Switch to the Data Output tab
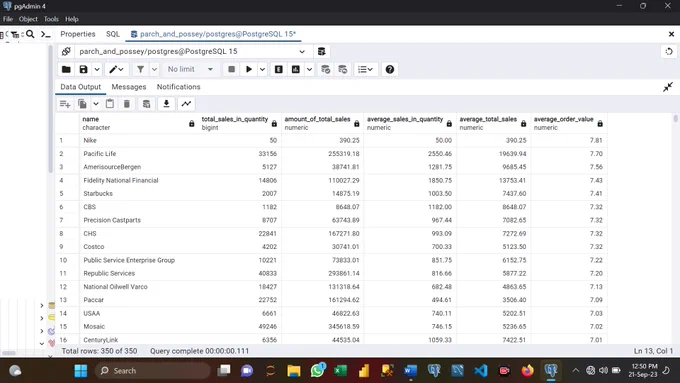680x383 pixels. pyautogui.click(x=81, y=87)
